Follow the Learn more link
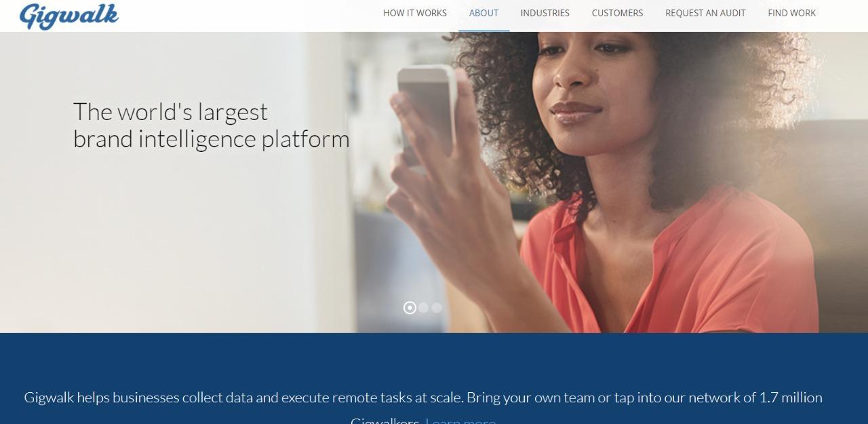Image resolution: width=868 pixels, height=424 pixels. pyautogui.click(x=460, y=421)
